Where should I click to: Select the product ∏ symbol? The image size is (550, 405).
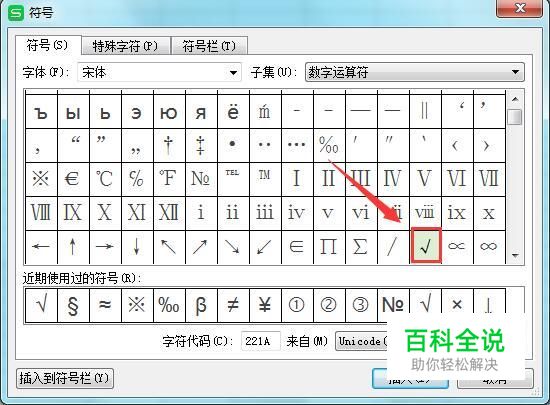(x=329, y=247)
